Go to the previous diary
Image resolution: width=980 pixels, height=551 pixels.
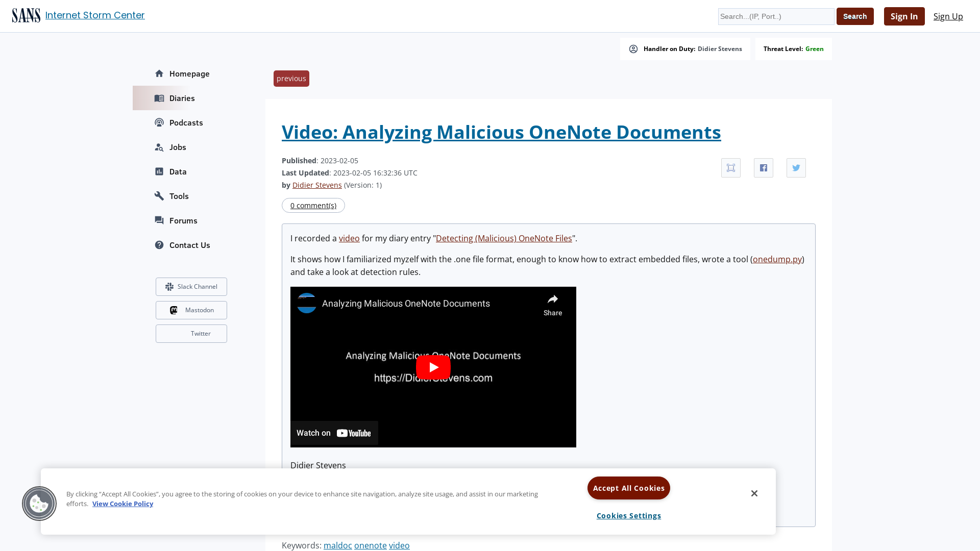click(291, 79)
